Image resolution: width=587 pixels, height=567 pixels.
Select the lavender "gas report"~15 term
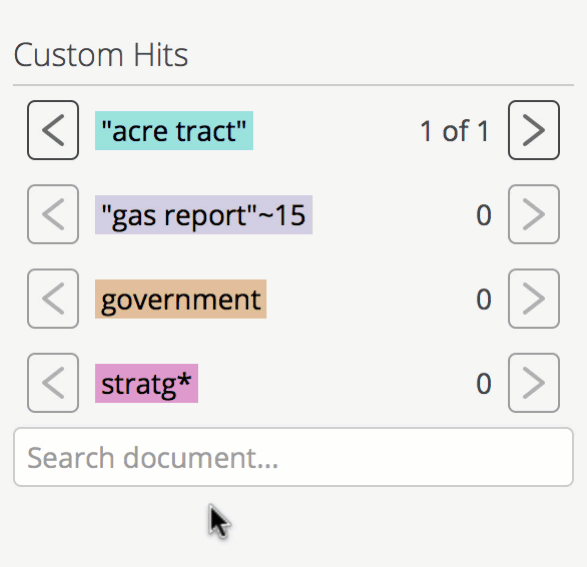[204, 215]
